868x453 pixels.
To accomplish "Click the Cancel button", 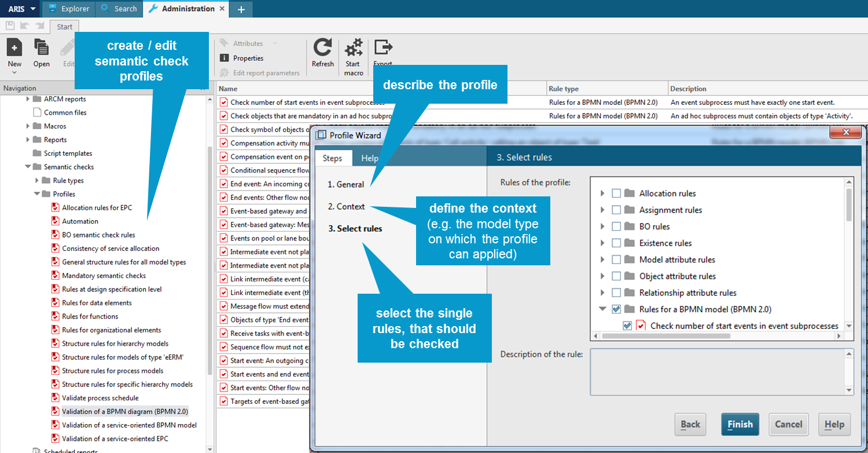I will click(x=788, y=424).
